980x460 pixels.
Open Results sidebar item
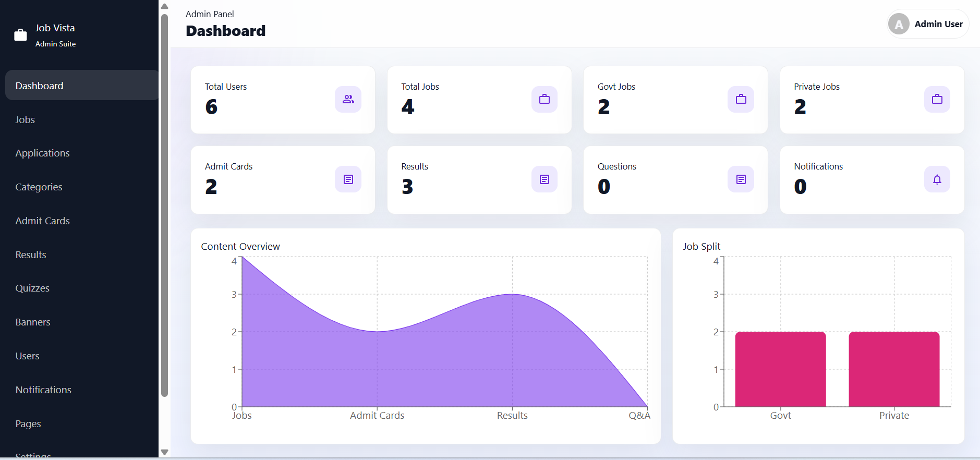pos(82,255)
